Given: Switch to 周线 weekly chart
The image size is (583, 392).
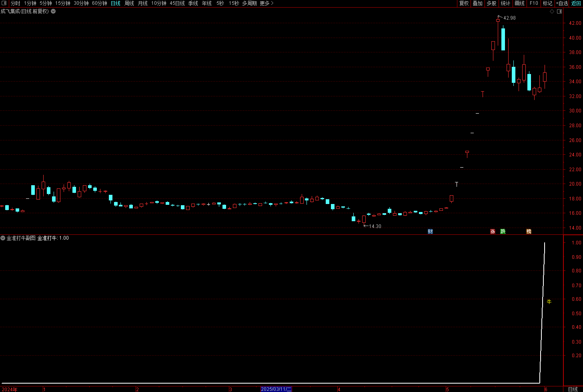Looking at the screenshot, I should click(x=129, y=3).
